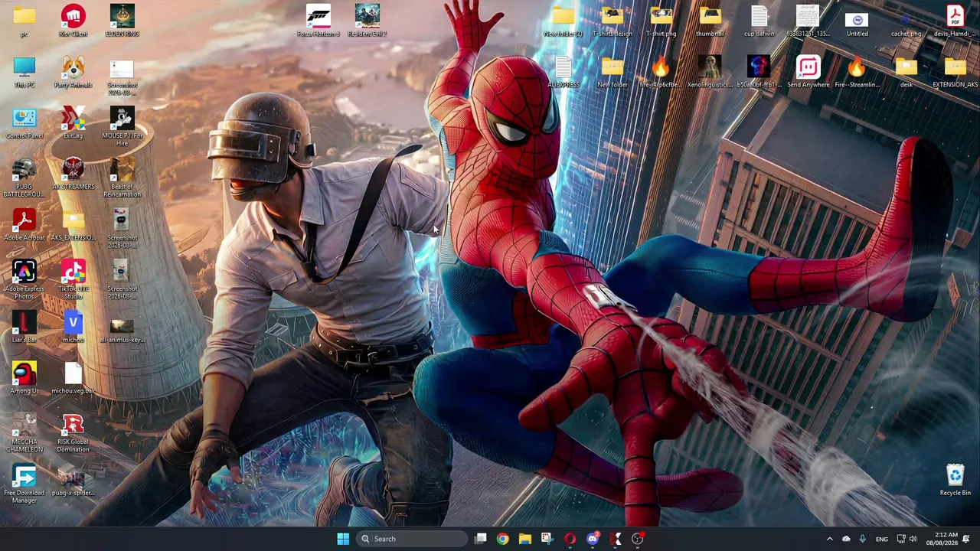Open File Explorer from the taskbar
Viewport: 980px width, 551px height.
click(524, 539)
